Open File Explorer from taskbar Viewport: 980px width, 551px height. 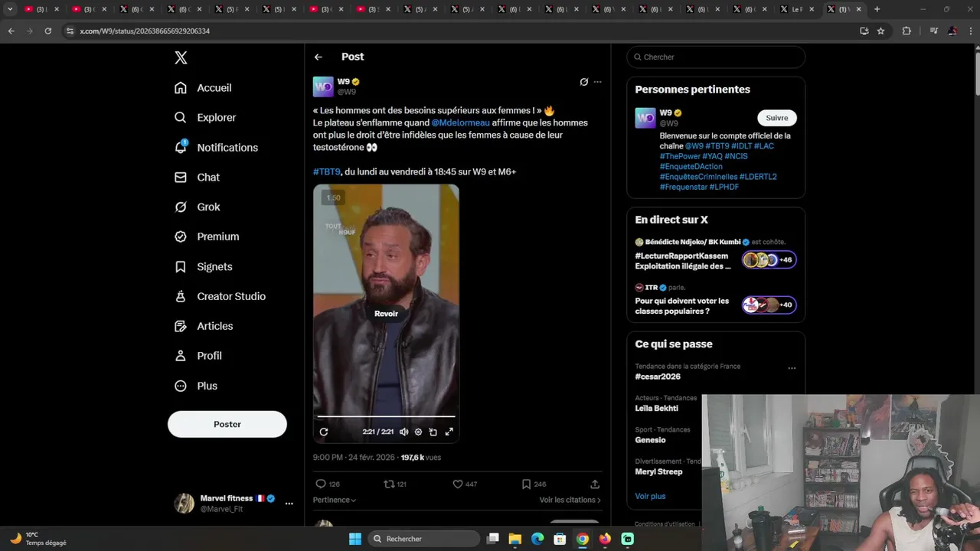515,539
